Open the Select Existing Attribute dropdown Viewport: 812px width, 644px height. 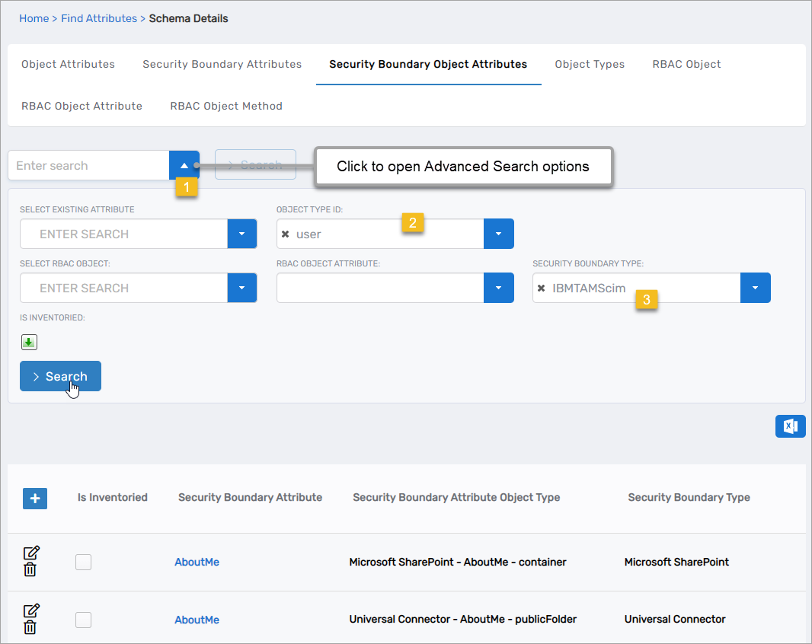(x=241, y=234)
